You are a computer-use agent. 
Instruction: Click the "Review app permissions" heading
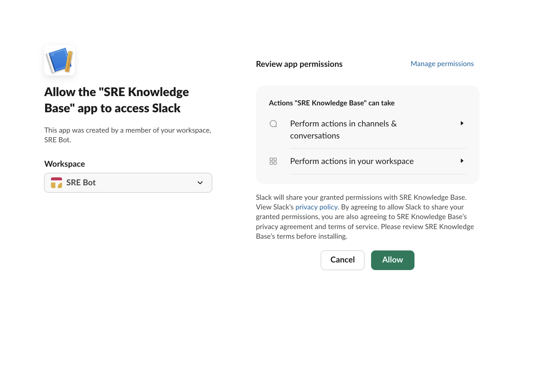[x=299, y=64]
